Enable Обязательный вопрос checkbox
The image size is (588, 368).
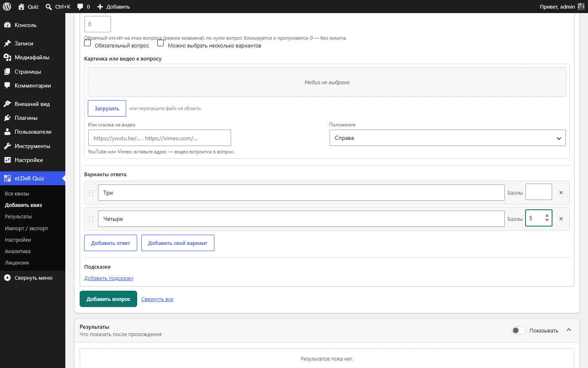point(87,43)
